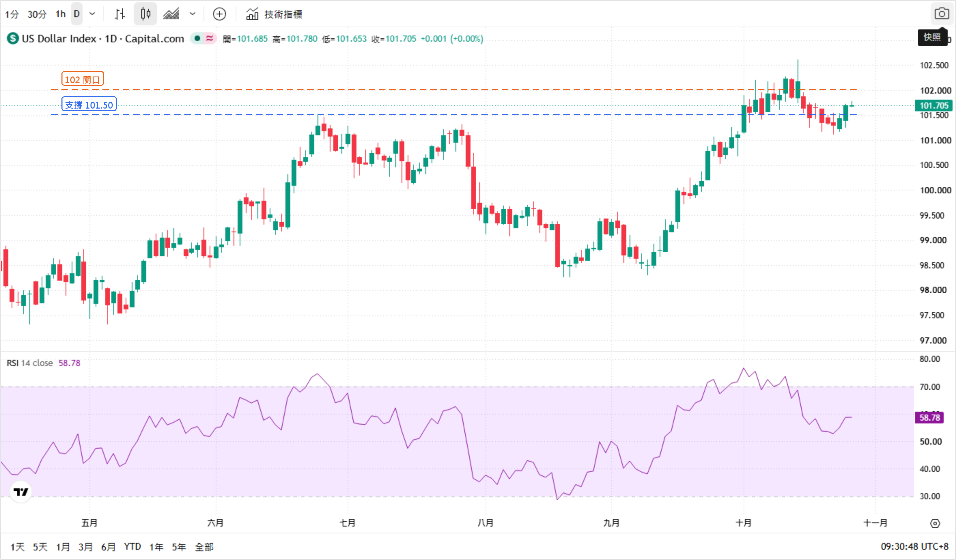Click the 70.00 RSI scale label
Viewport: 956px width, 560px height.
pos(929,387)
